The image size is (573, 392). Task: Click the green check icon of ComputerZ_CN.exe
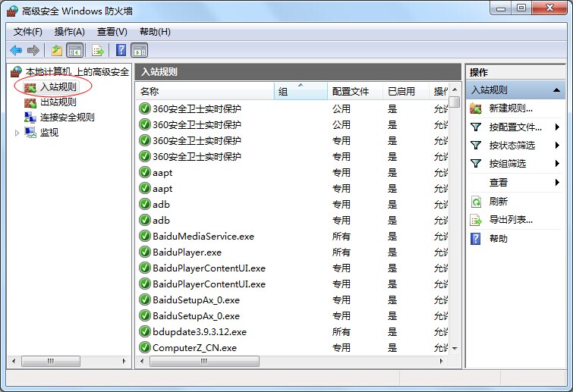click(145, 347)
